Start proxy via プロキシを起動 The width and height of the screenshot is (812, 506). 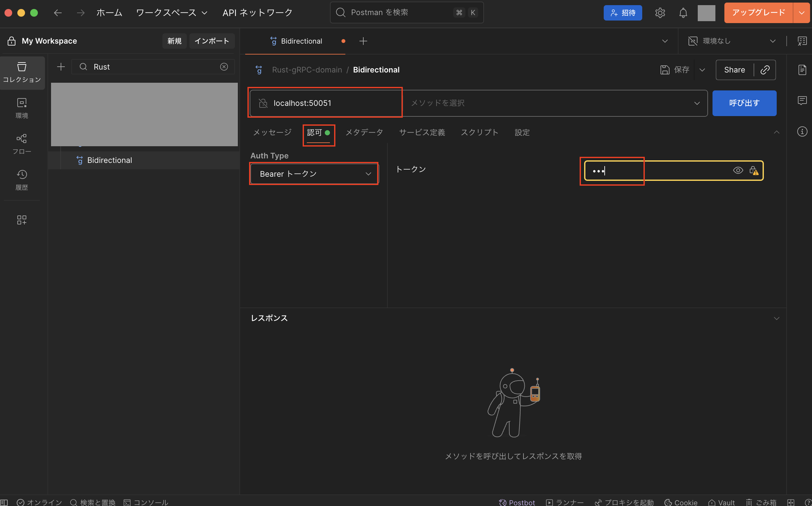(624, 502)
